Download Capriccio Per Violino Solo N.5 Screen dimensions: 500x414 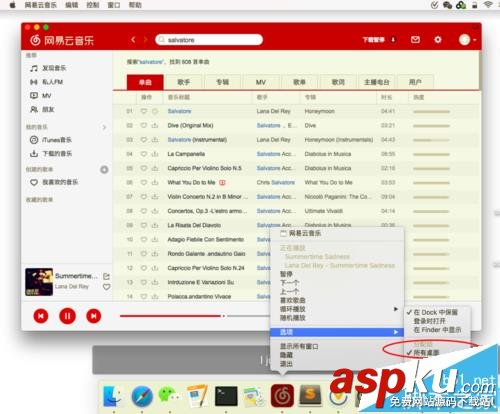click(x=155, y=168)
